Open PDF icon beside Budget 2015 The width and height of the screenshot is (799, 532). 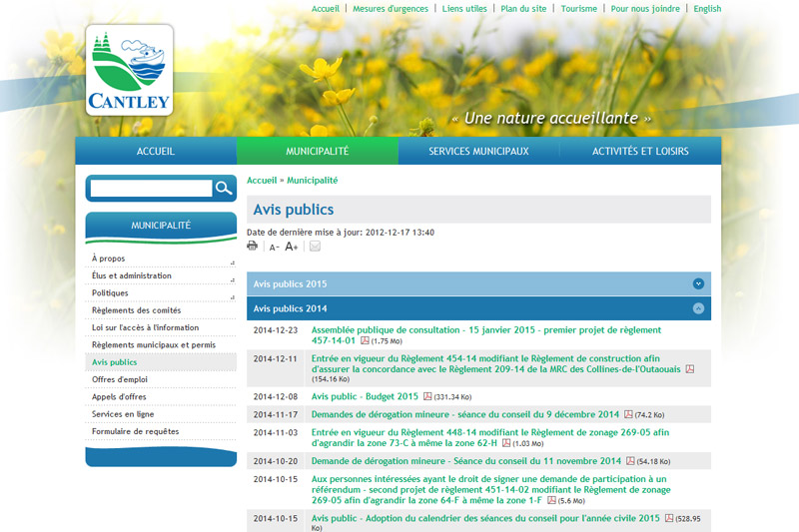tap(427, 396)
